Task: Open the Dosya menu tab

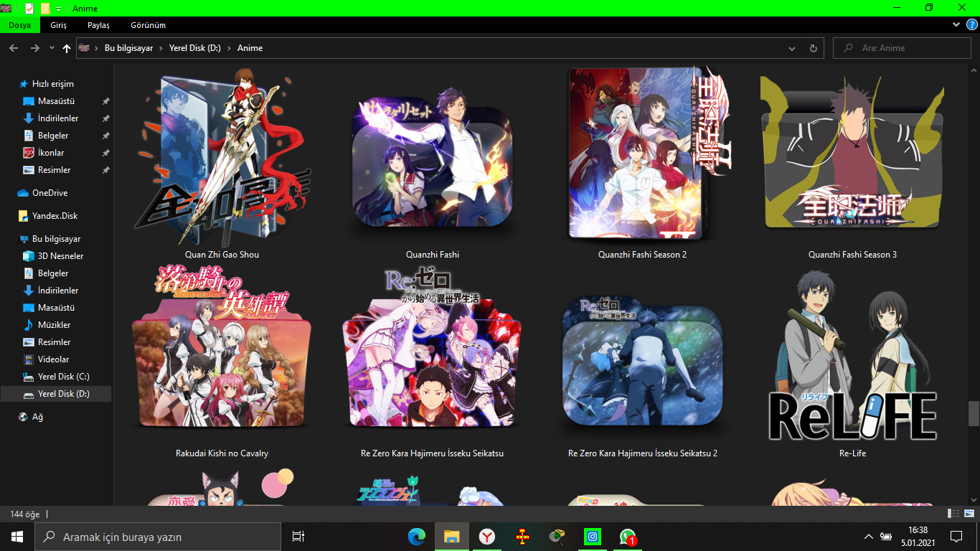Action: [19, 25]
